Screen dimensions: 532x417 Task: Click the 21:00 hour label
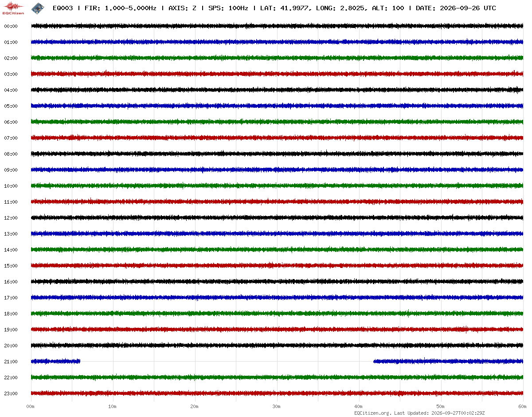11,362
